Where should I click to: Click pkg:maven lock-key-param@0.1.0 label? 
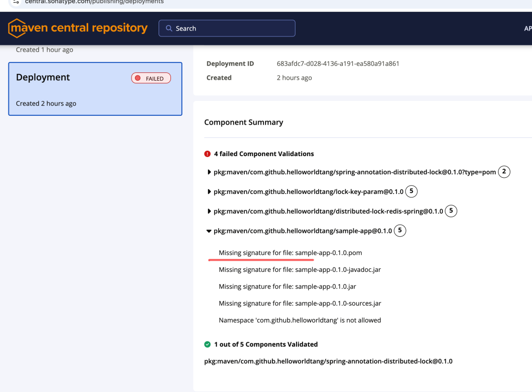point(308,192)
